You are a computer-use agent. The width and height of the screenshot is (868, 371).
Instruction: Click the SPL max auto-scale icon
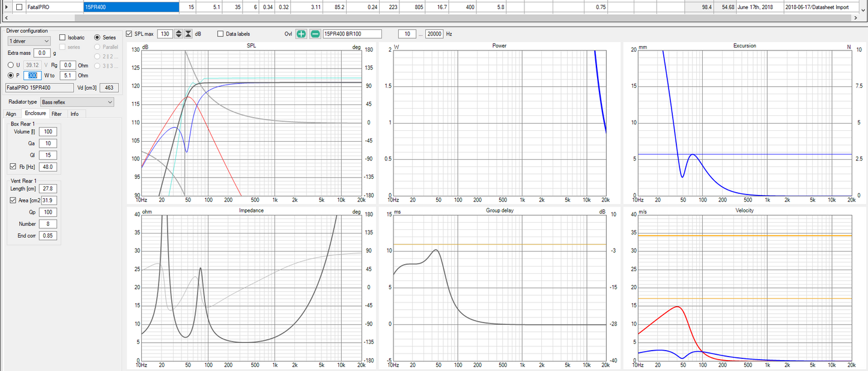tap(189, 34)
